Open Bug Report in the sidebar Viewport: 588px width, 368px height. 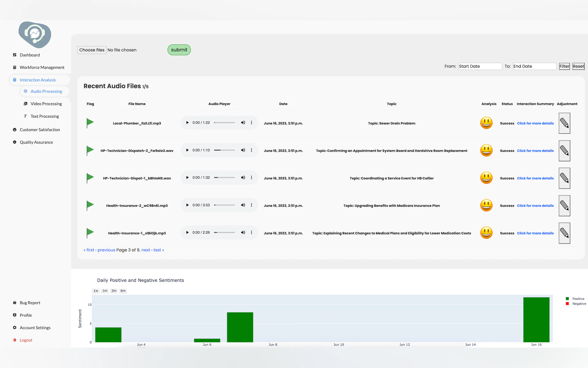pos(30,302)
